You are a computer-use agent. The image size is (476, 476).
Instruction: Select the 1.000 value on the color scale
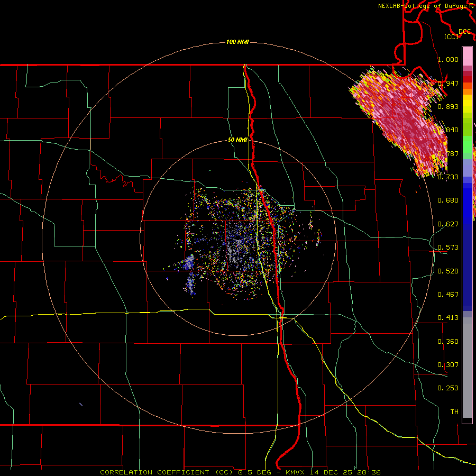tap(448, 59)
